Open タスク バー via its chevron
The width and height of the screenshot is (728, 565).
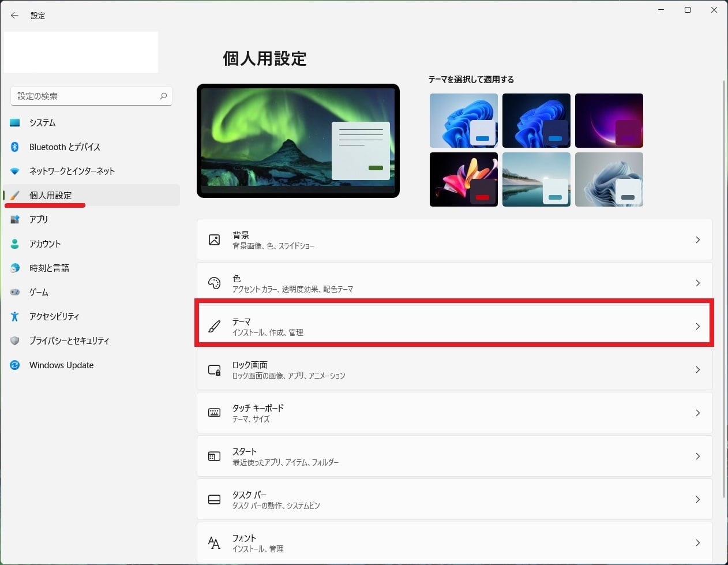(697, 499)
